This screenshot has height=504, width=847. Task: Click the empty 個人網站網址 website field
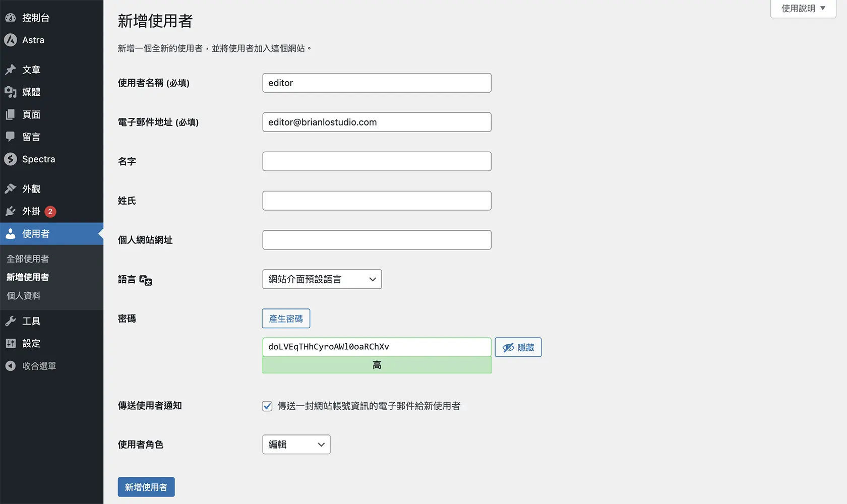tap(377, 240)
